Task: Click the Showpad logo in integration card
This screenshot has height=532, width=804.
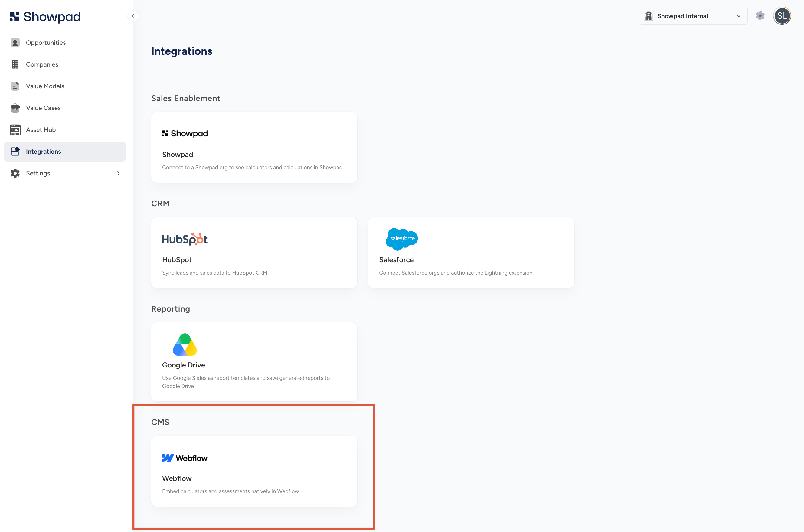Action: coord(185,133)
